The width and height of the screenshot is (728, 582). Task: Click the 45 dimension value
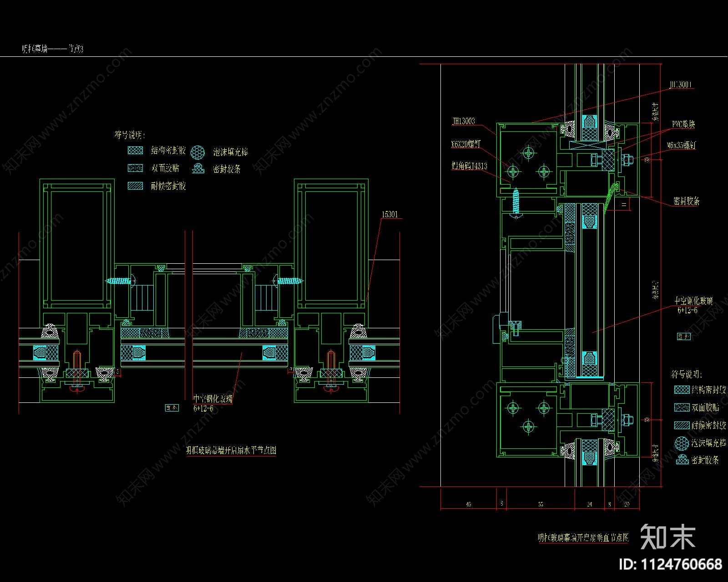click(x=468, y=504)
